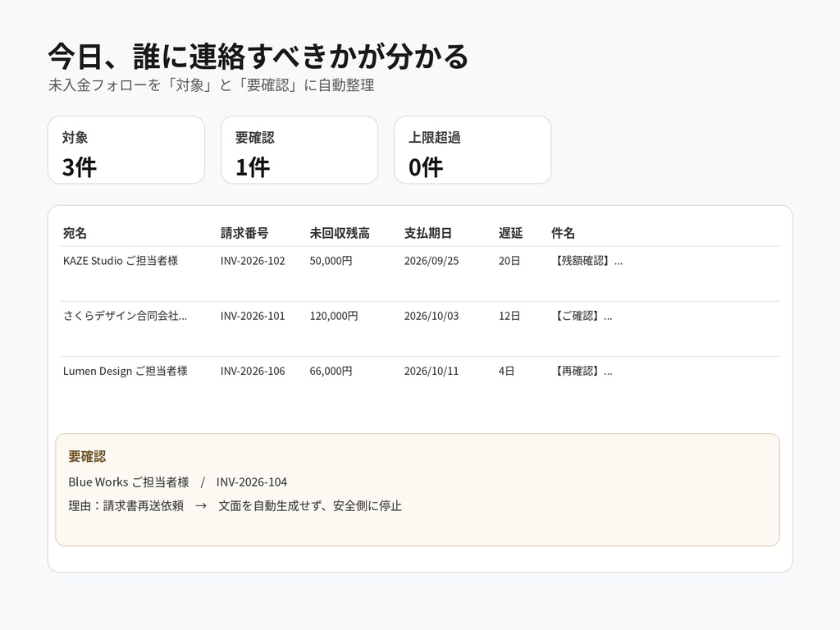Open the 要確認 1件 summary card
Viewport: 840px width, 630px height.
coord(299,150)
